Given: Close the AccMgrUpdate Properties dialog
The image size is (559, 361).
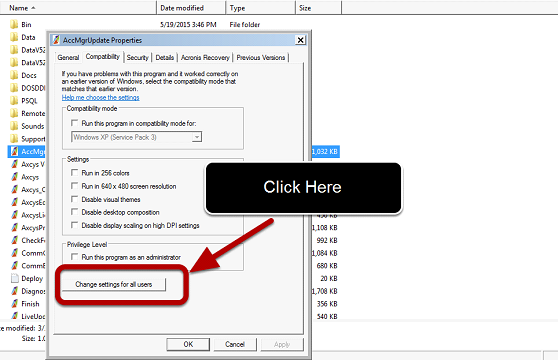Looking at the screenshot, I should pos(301,40).
